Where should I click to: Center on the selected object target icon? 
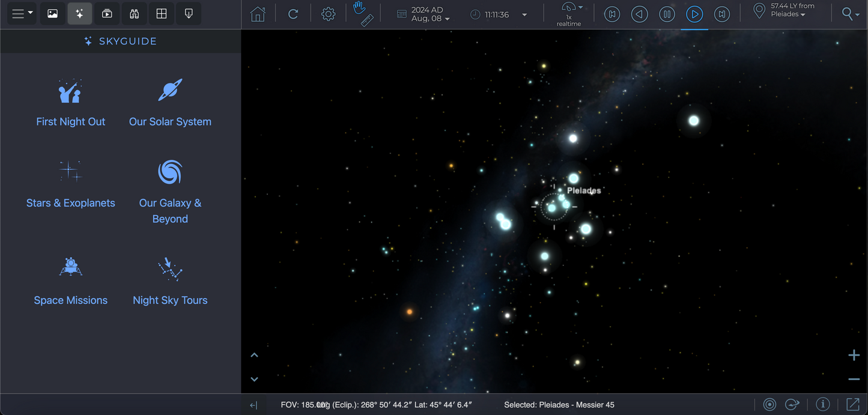click(x=769, y=404)
